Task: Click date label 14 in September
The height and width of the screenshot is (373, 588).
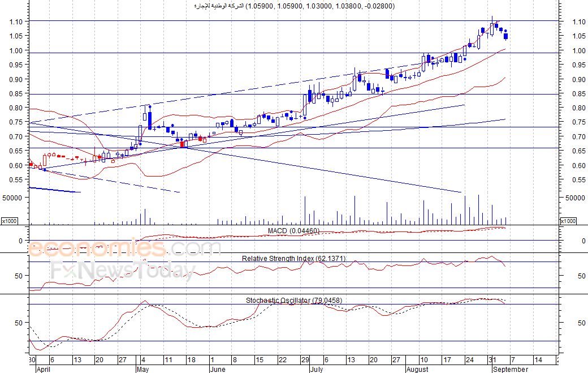Action: pos(538,360)
